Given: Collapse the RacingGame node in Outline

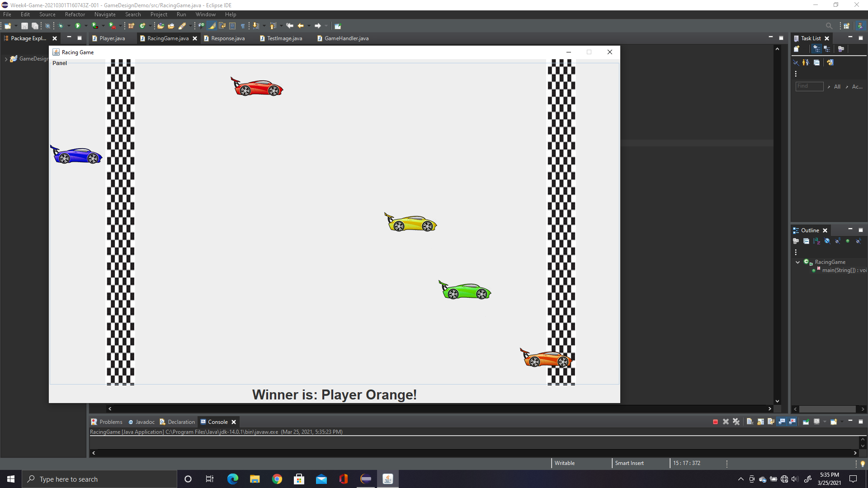Looking at the screenshot, I should tap(798, 262).
